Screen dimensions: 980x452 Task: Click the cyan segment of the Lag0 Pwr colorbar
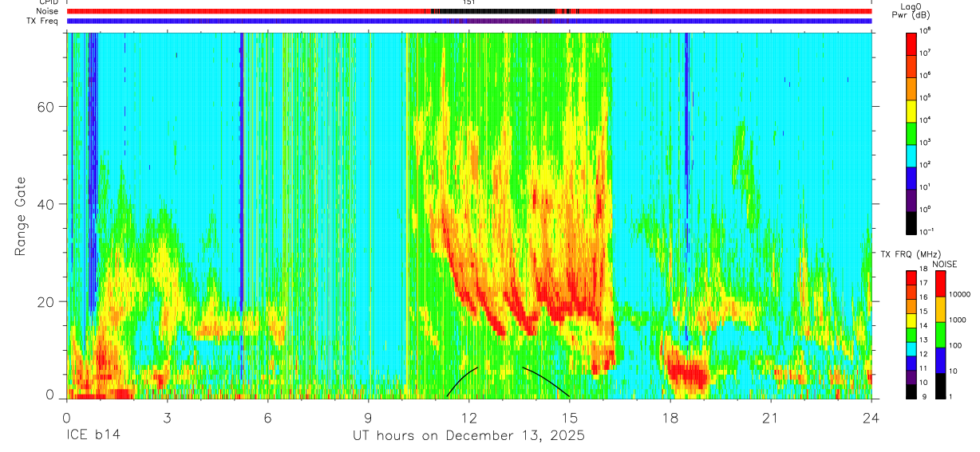[912, 154]
